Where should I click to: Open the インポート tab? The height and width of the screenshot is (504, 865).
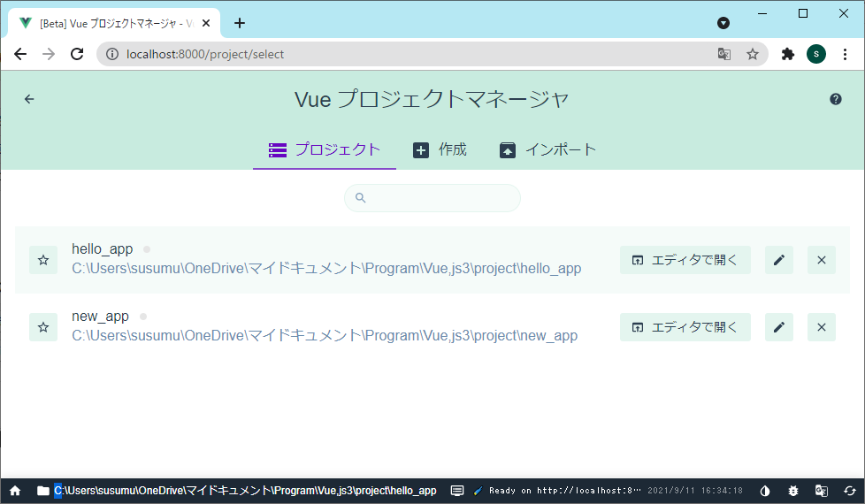[547, 149]
